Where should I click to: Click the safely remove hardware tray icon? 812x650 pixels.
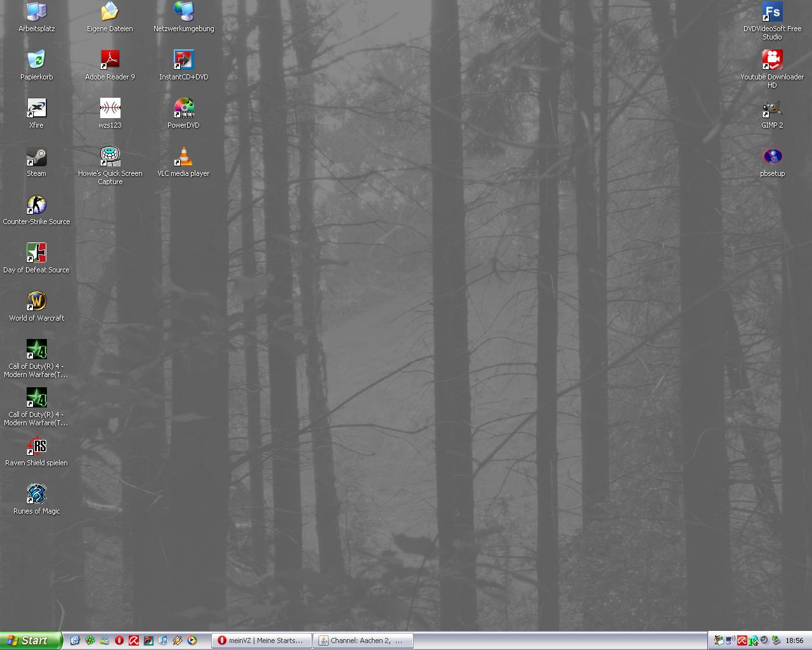(776, 640)
